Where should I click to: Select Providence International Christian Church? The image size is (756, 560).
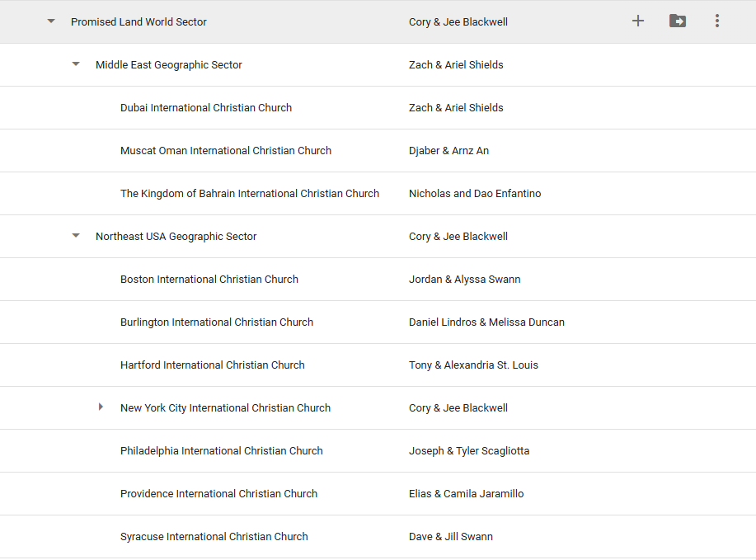(x=218, y=494)
